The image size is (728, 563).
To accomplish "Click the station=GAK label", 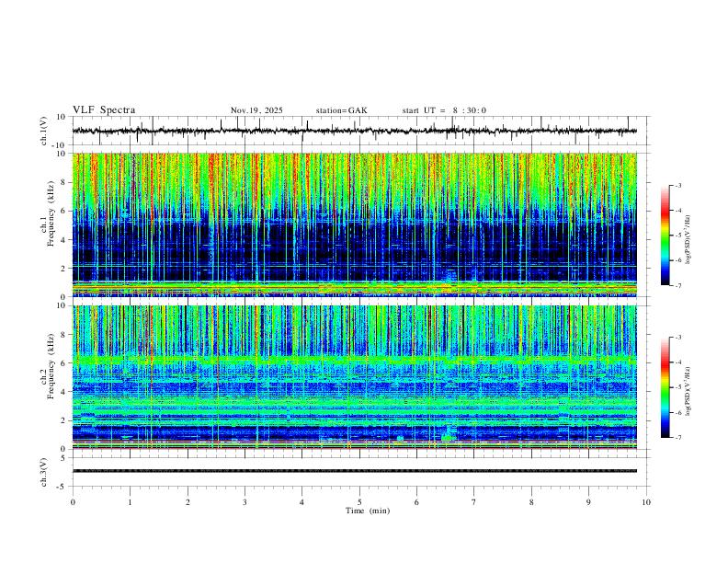I will (x=342, y=110).
